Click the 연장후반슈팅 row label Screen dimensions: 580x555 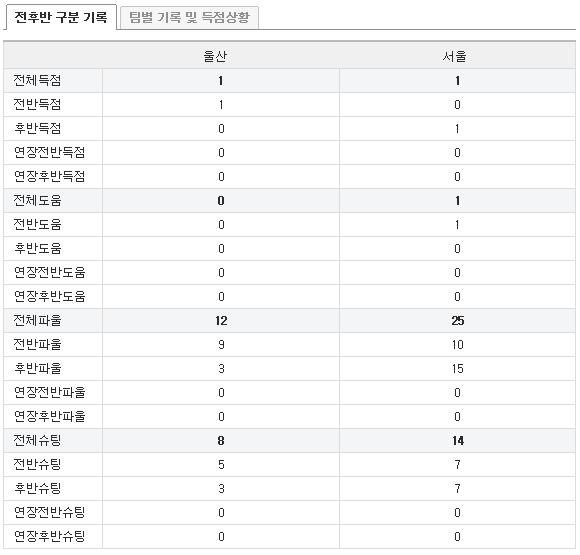50,536
